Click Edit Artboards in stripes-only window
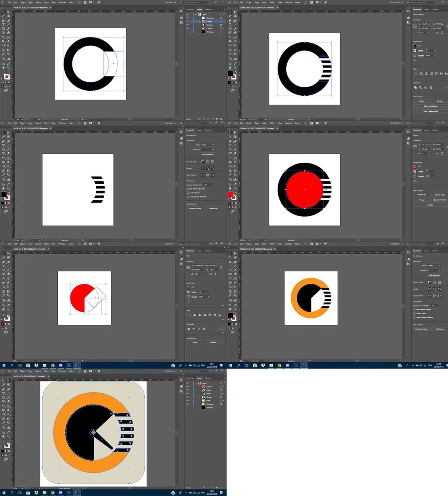The image size is (448, 496). pos(208,154)
